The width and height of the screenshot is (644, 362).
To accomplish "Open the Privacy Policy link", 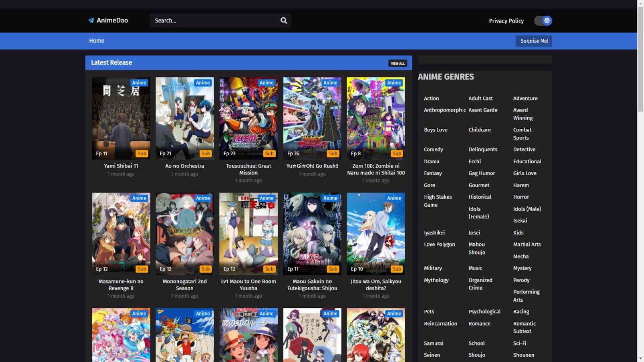I will coord(506,21).
